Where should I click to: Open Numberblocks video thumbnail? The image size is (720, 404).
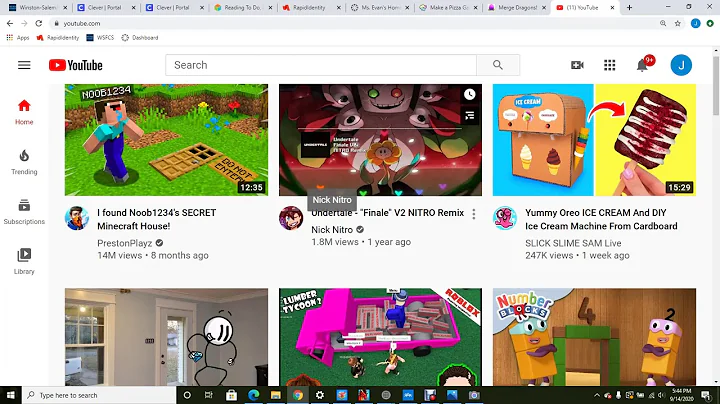pos(594,337)
